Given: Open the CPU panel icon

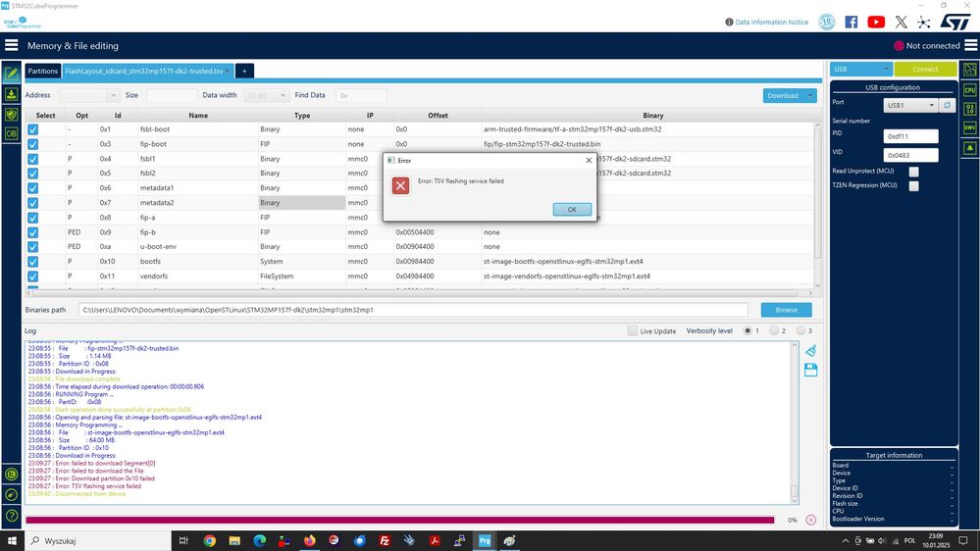Looking at the screenshot, I should (969, 90).
